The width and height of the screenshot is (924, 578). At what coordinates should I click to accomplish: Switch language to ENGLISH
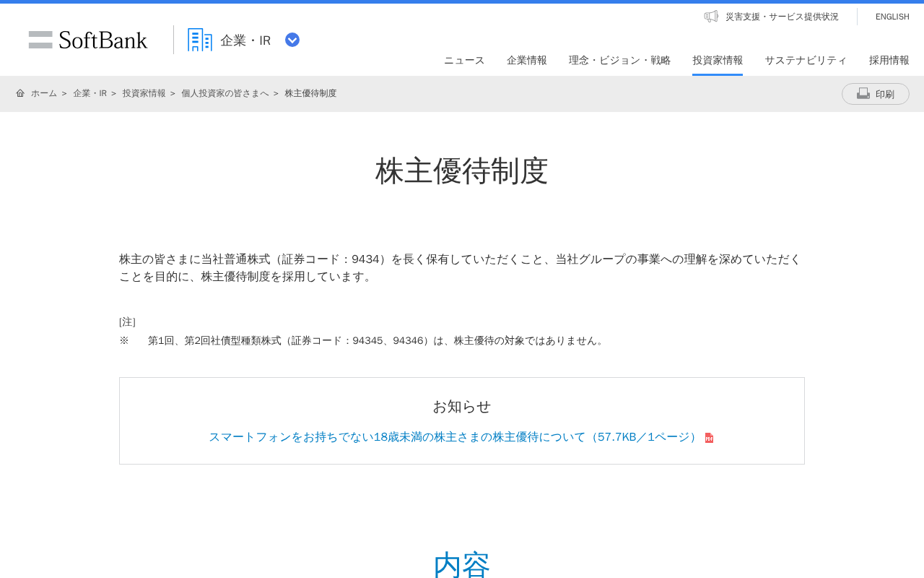click(x=892, y=17)
